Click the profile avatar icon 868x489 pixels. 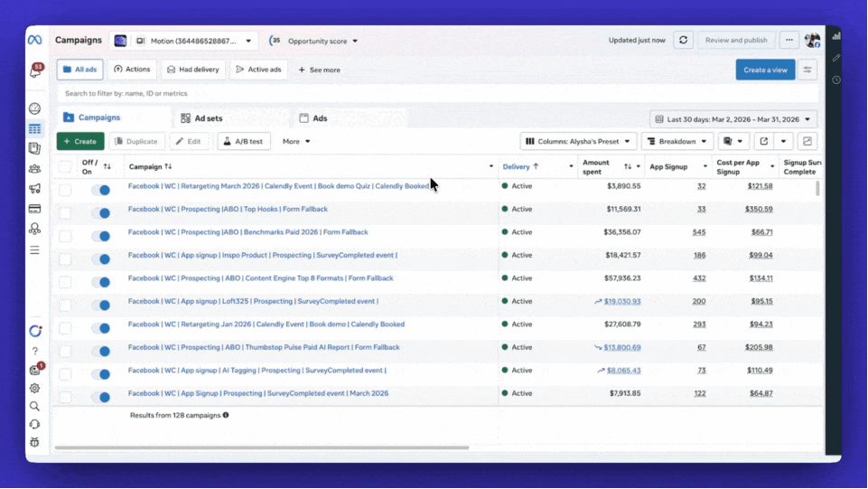click(x=813, y=40)
